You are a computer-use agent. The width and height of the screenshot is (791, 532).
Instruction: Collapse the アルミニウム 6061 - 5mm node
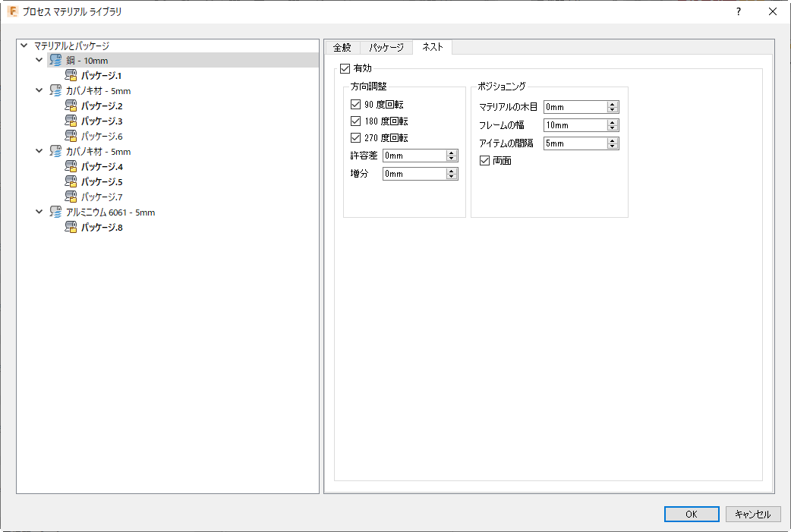[39, 212]
